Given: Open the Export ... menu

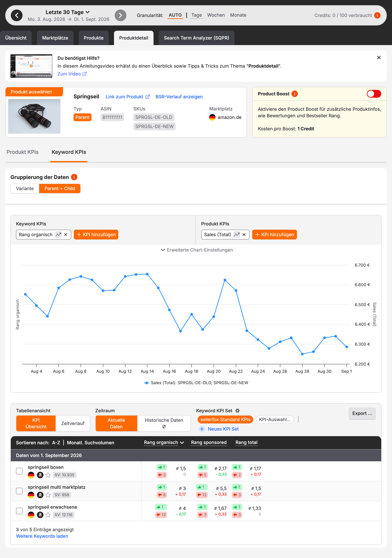Looking at the screenshot, I should pyautogui.click(x=362, y=413).
